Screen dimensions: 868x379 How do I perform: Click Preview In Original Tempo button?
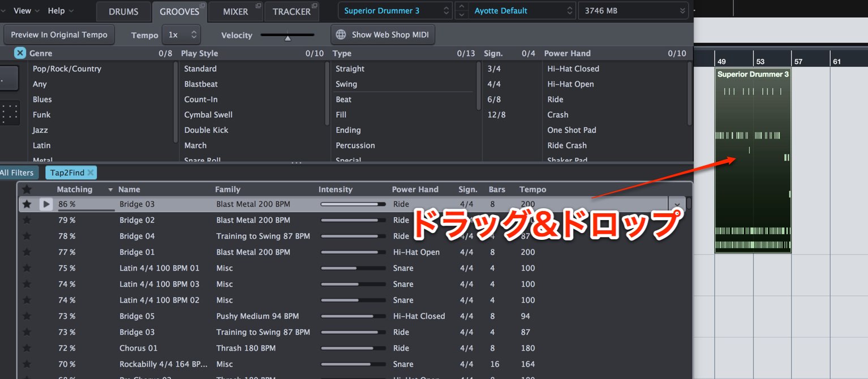59,35
